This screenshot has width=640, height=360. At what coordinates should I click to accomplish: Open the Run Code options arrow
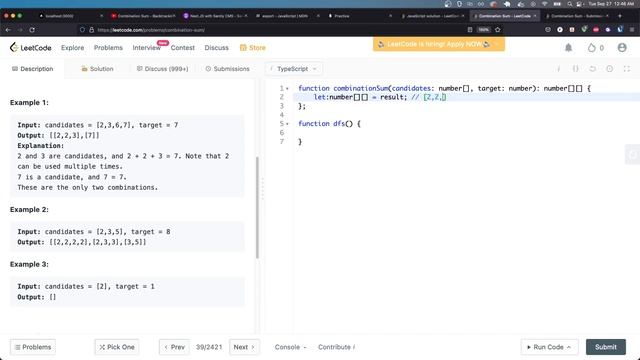(x=569, y=347)
